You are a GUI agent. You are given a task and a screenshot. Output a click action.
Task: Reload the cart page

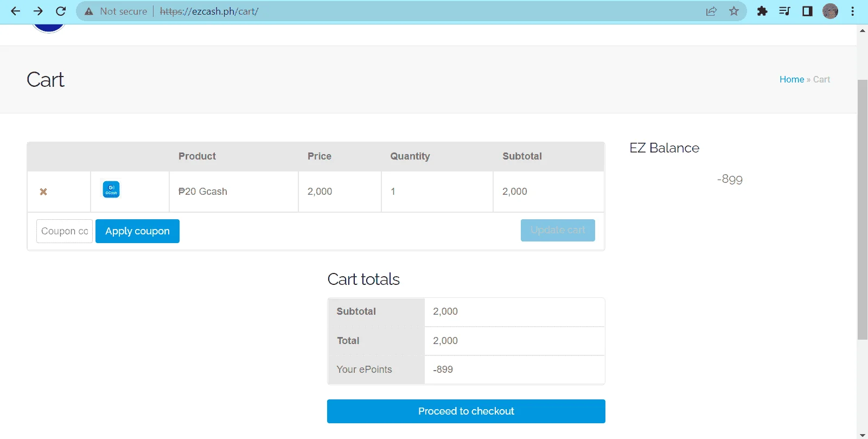click(x=61, y=11)
